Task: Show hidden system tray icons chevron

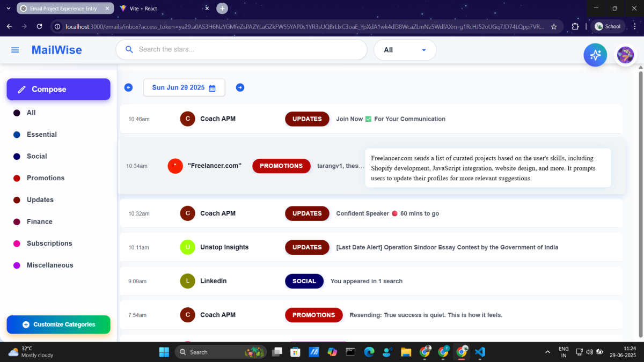Action: 547,352
